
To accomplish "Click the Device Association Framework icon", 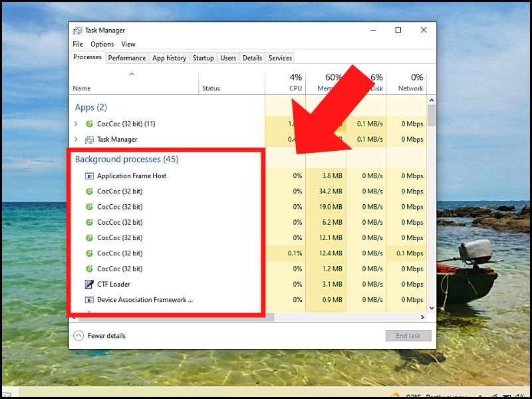I will tap(89, 300).
